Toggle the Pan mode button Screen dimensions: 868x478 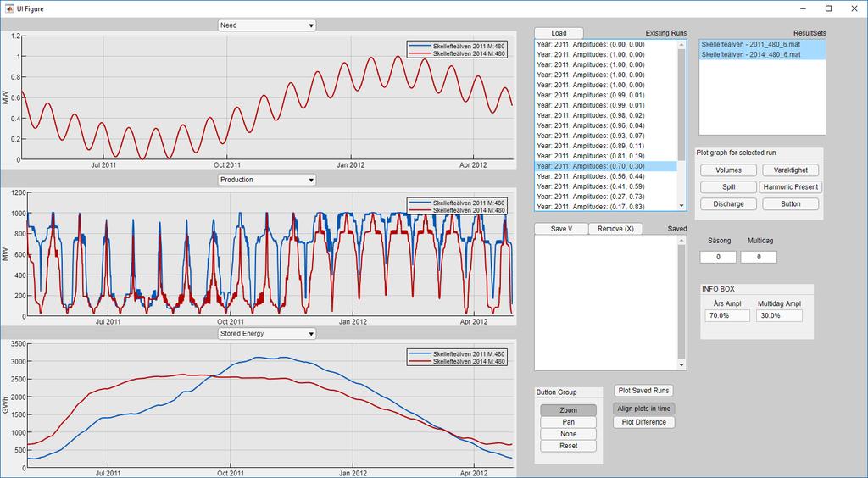[x=569, y=421]
